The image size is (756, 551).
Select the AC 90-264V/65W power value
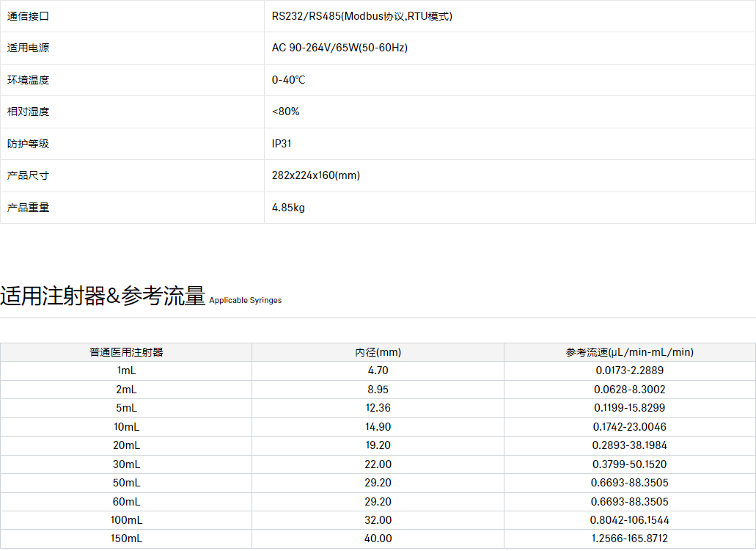(x=340, y=48)
